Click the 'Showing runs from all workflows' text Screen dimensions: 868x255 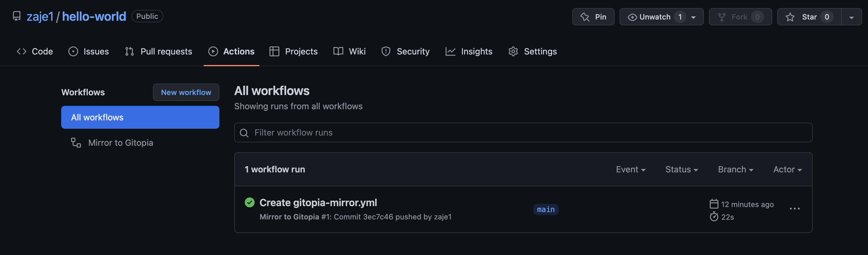[x=298, y=106]
